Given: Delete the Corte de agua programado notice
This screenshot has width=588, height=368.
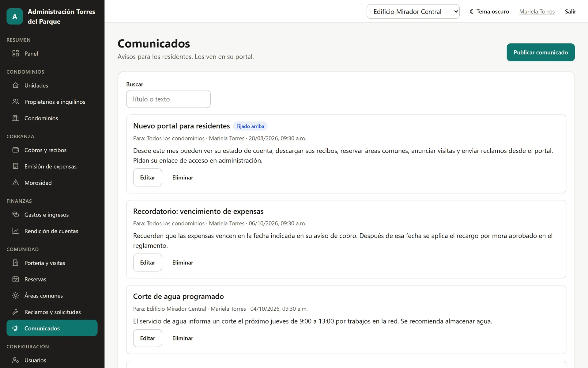Looking at the screenshot, I should coord(183,338).
